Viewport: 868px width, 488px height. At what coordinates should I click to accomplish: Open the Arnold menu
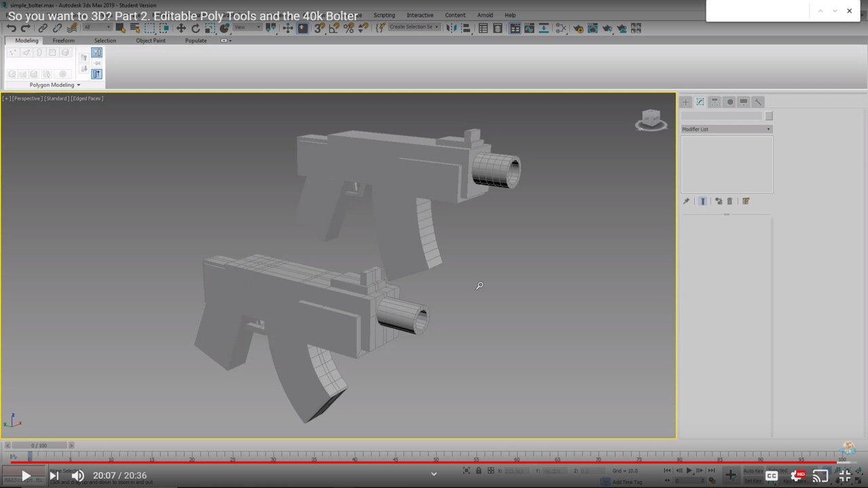coord(485,15)
